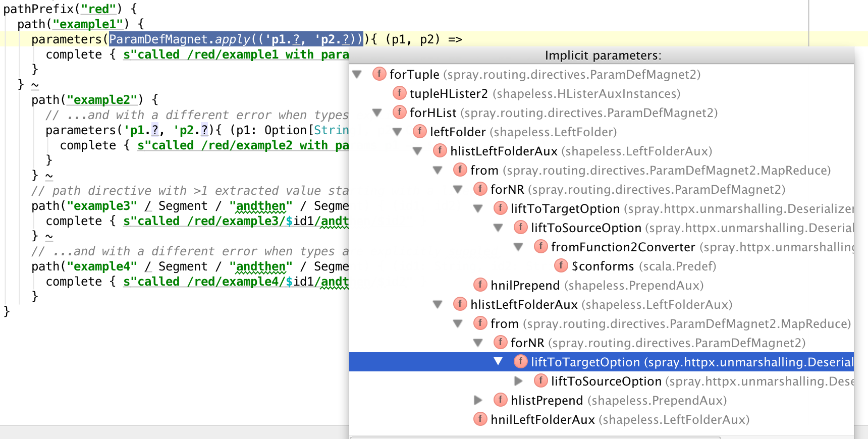This screenshot has height=439, width=868.
Task: Click the '(p1, p2) =>' lambda parameters
Action: (424, 39)
